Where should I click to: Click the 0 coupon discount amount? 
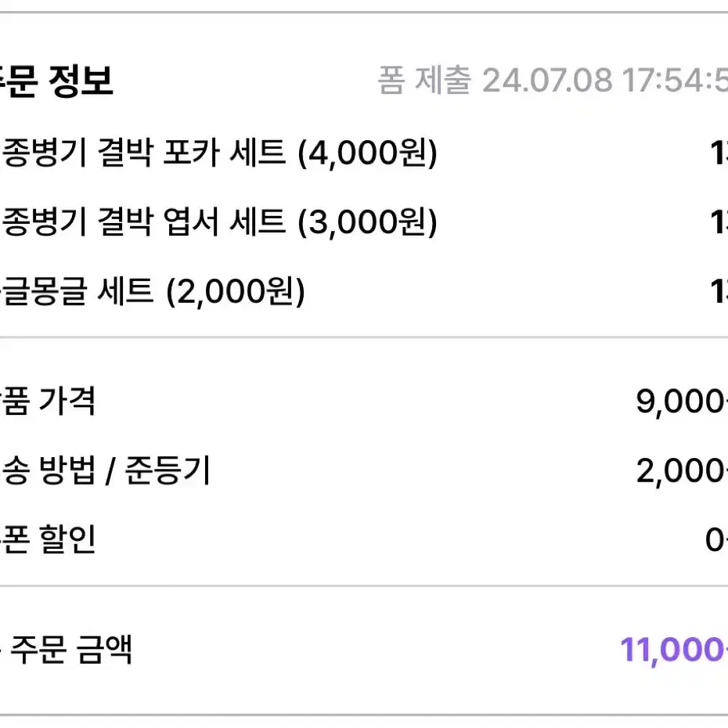click(716, 540)
